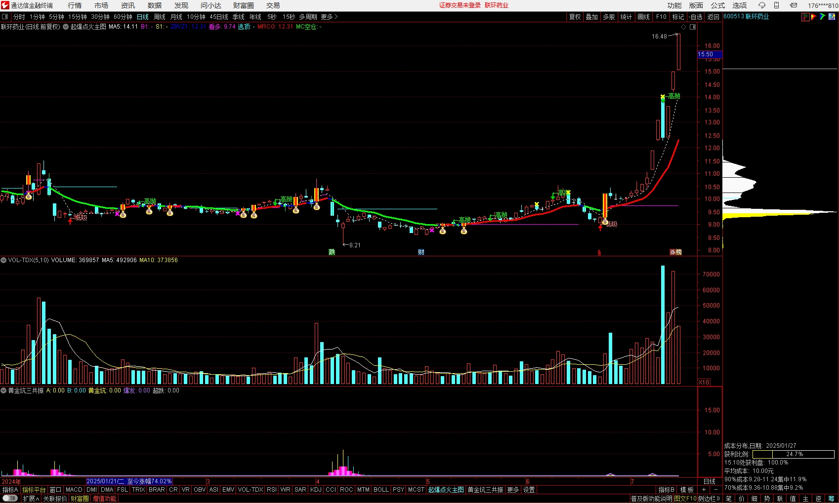Click the mobile phone icon in title bar
The image size is (839, 504).
pyautogui.click(x=776, y=5)
